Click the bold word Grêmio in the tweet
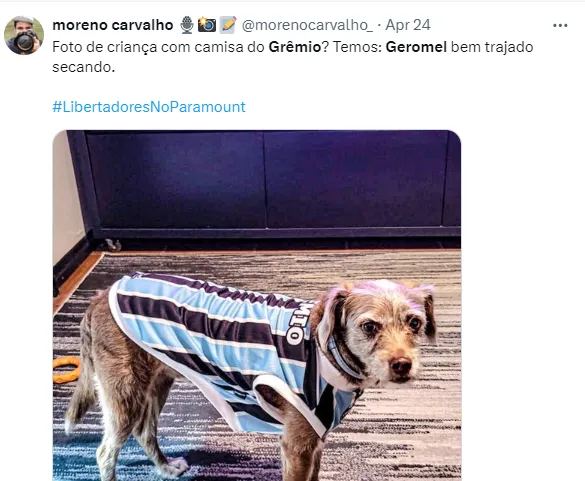 click(x=295, y=47)
